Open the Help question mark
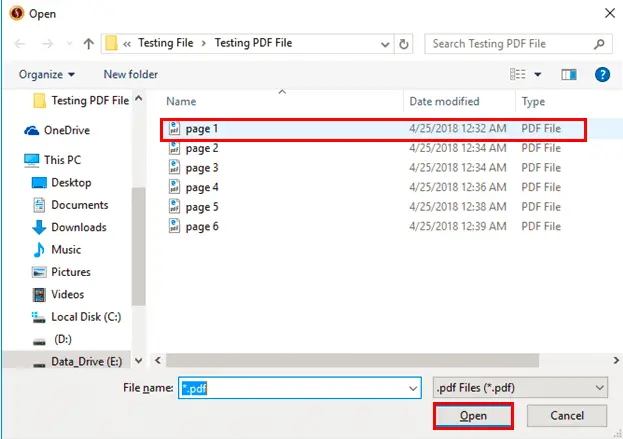The width and height of the screenshot is (623, 439). point(602,74)
